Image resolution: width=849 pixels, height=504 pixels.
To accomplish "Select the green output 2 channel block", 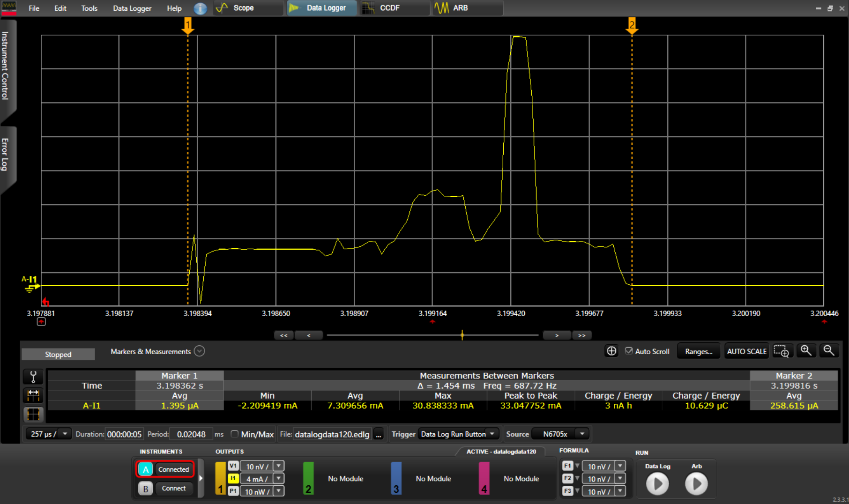I will 308,478.
